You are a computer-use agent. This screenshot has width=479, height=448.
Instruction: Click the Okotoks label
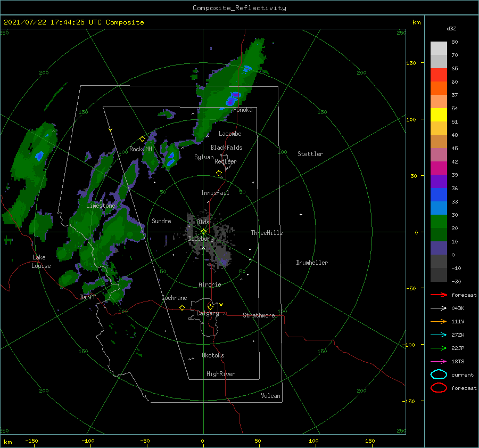(x=213, y=355)
